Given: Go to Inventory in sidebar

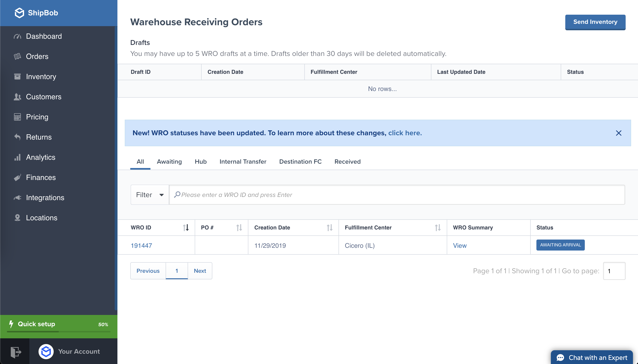Looking at the screenshot, I should pyautogui.click(x=41, y=77).
